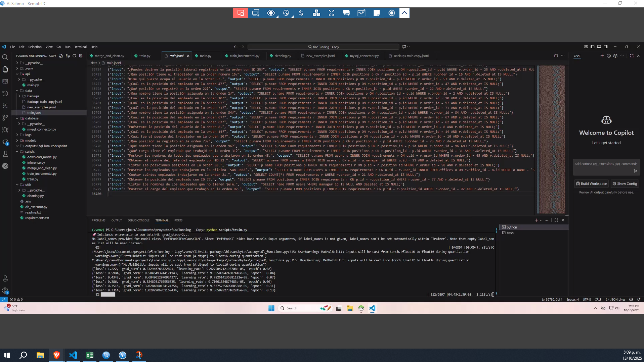Open the Source Control view in activity bar
Viewport: 644px width, 362px height.
5,117
